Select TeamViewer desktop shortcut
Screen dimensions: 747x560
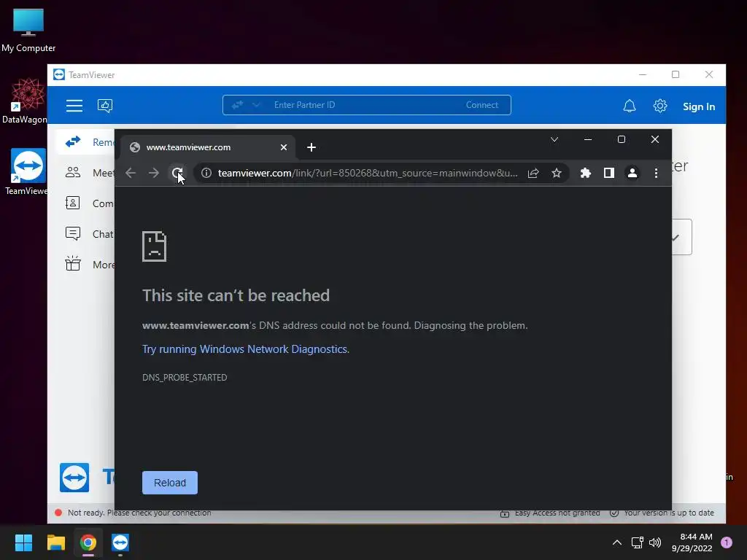coord(26,172)
